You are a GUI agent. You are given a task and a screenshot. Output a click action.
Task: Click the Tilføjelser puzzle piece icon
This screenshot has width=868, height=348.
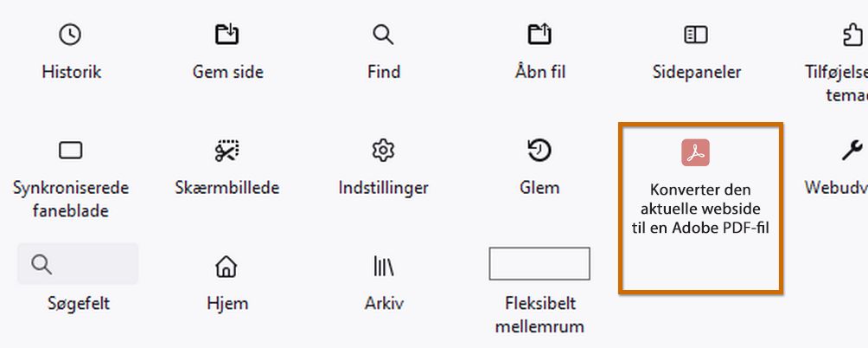(x=853, y=35)
